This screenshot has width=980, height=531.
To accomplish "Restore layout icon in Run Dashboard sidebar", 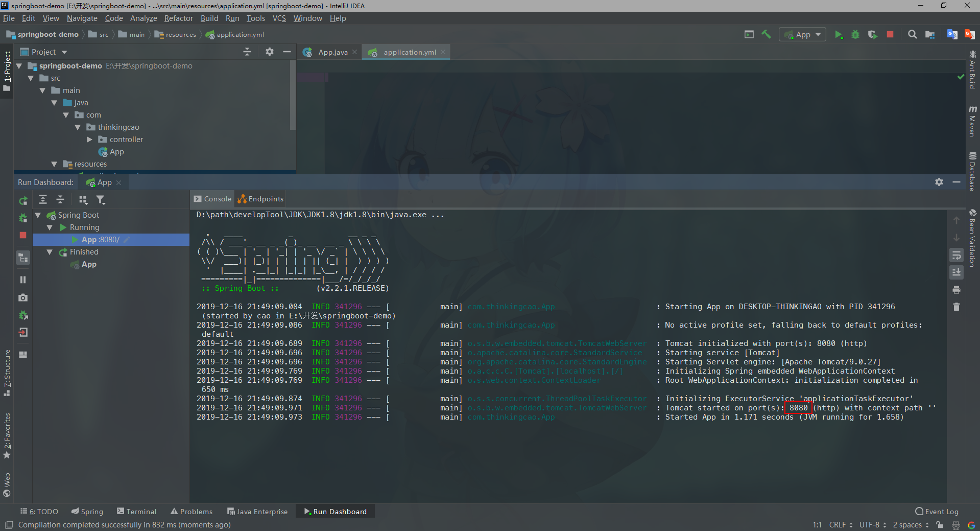I will coord(23,354).
